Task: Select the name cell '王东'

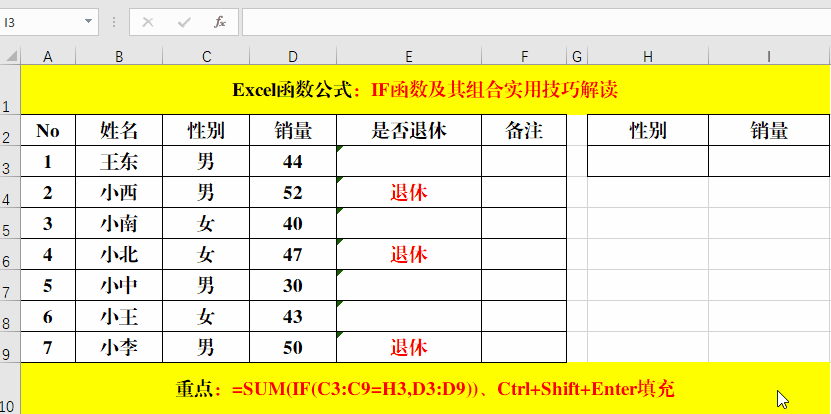Action: 119,161
